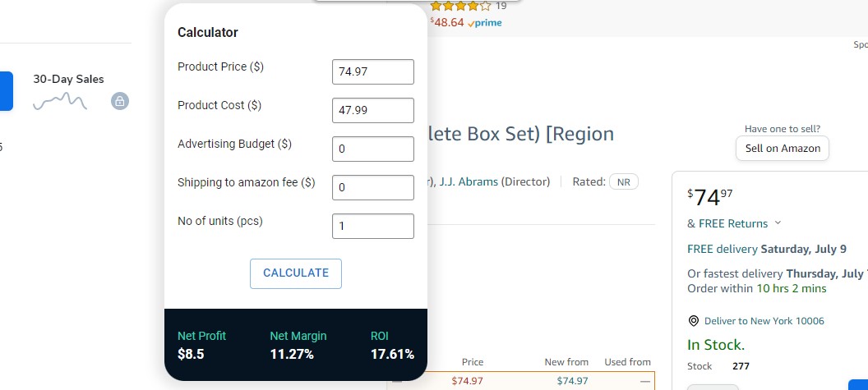Click the No of units field

coord(372,226)
